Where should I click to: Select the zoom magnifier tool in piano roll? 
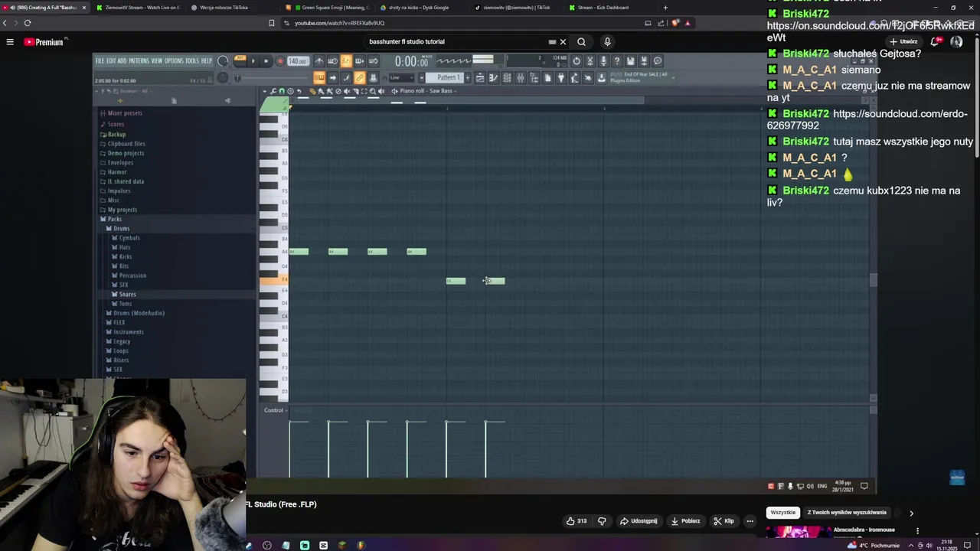coord(373,91)
